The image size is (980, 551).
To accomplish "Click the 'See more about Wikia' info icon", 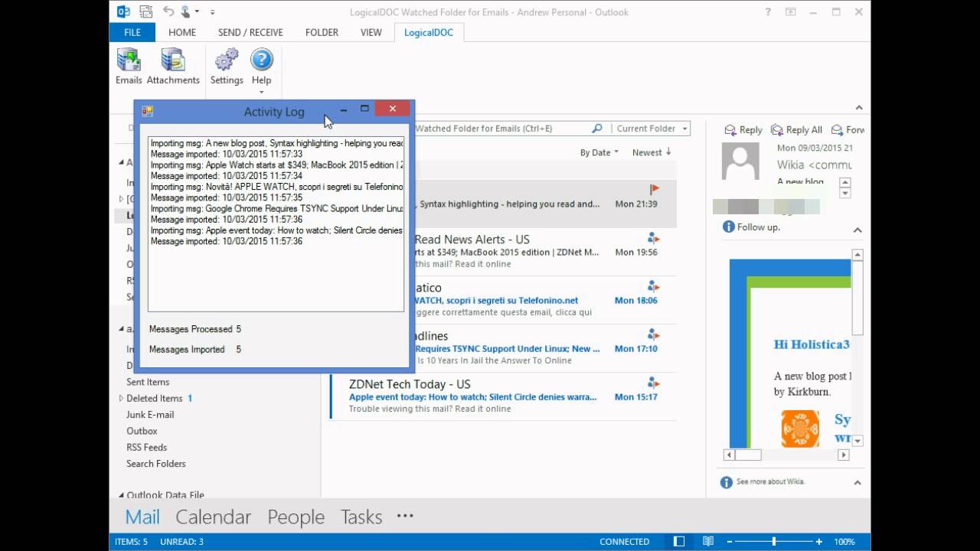I will (x=727, y=482).
